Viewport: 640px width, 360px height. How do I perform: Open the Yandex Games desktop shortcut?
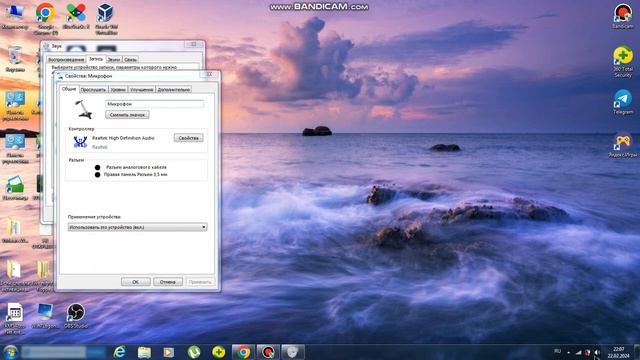[623, 146]
